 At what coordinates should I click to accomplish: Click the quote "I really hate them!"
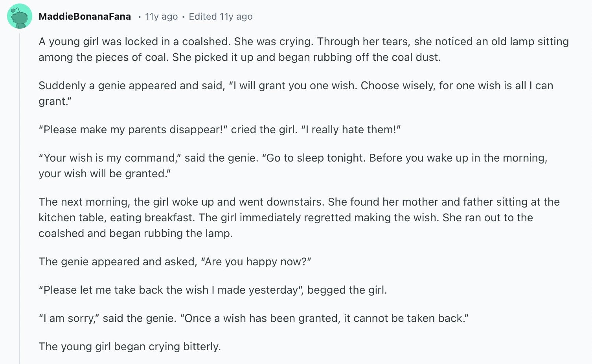tap(351, 129)
